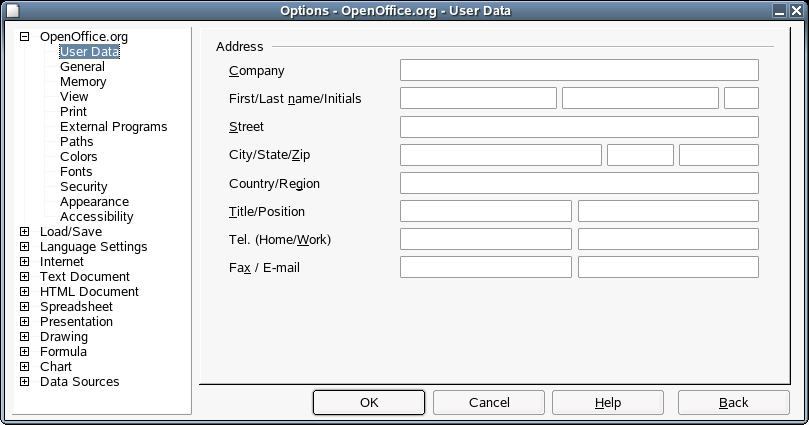This screenshot has width=809, height=425.
Task: Confirm the dialog with OK
Action: [x=369, y=402]
